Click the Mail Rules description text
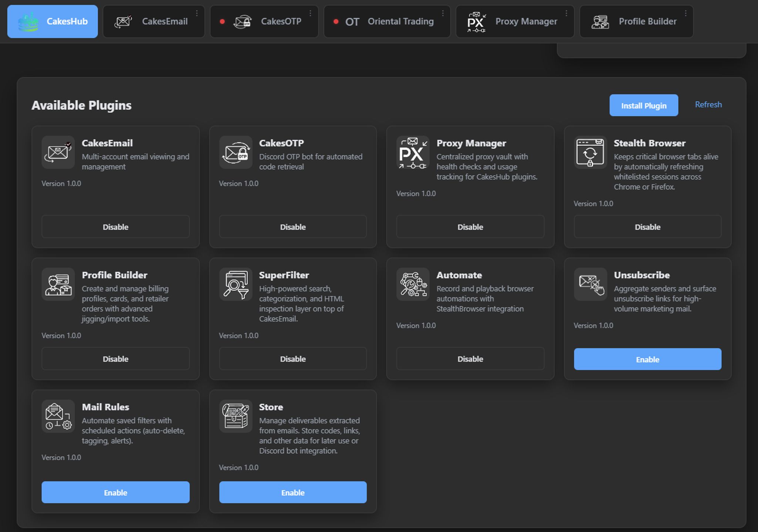This screenshot has width=758, height=532. (x=133, y=430)
